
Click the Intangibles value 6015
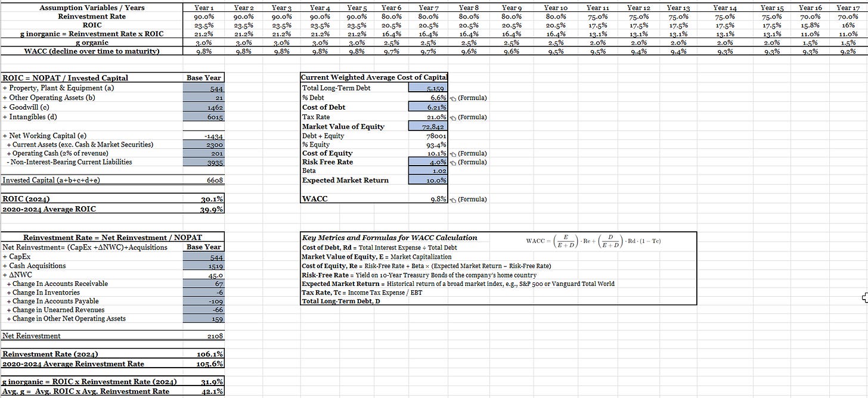(x=204, y=117)
